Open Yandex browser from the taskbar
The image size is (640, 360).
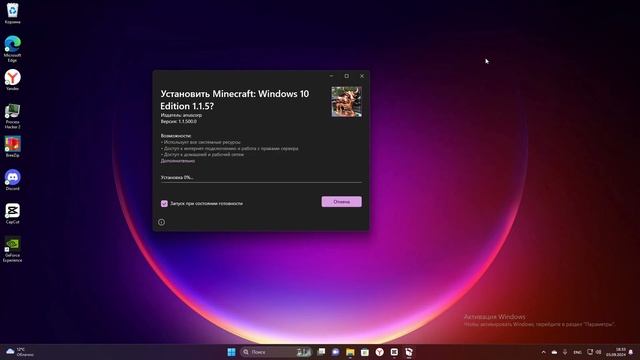[380, 352]
